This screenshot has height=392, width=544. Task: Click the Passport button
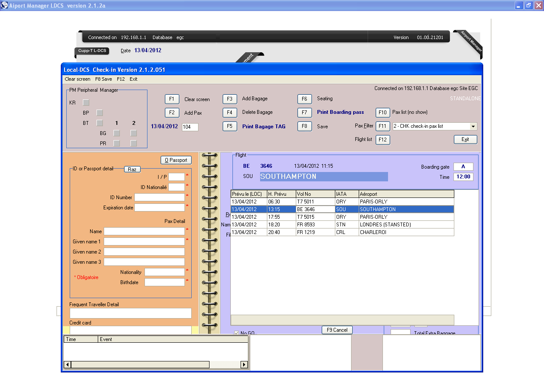pyautogui.click(x=176, y=160)
